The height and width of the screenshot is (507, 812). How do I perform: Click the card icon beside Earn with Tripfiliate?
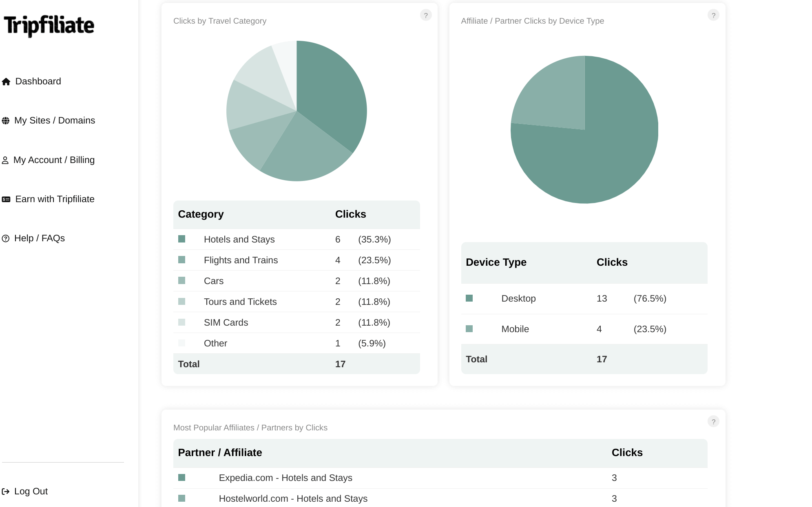click(x=6, y=199)
